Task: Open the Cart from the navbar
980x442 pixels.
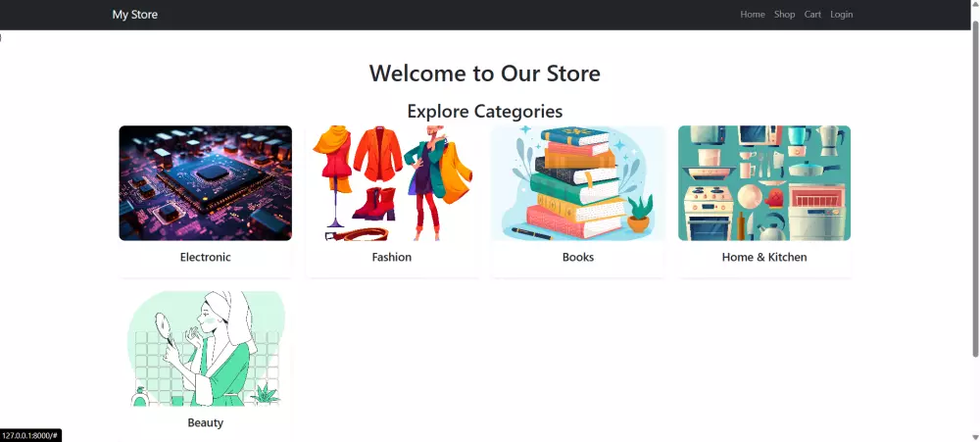Action: click(x=812, y=15)
